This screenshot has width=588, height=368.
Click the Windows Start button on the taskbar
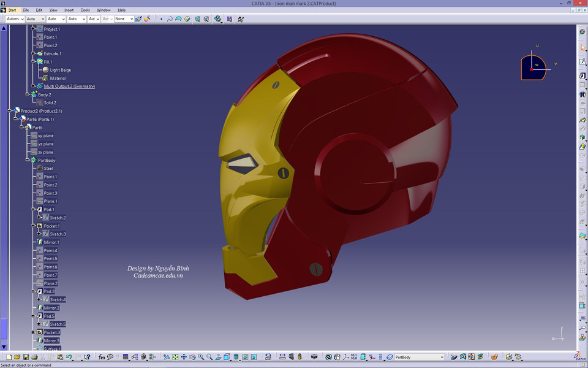pos(12,10)
